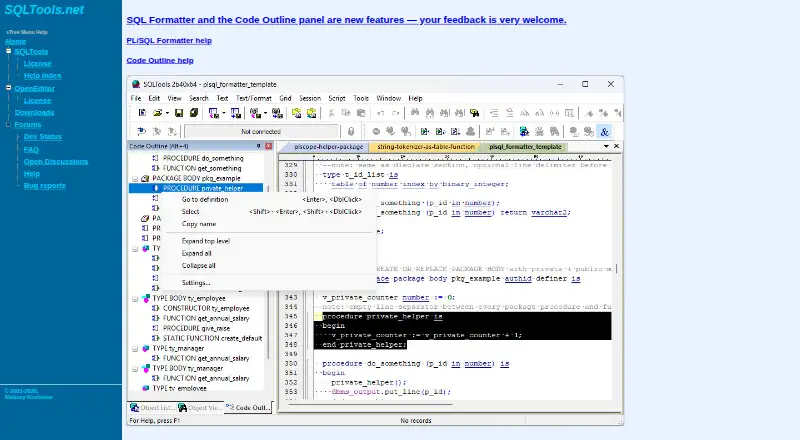Click the Indent block toolbar icon
This screenshot has width=800, height=440.
pyautogui.click(x=494, y=113)
